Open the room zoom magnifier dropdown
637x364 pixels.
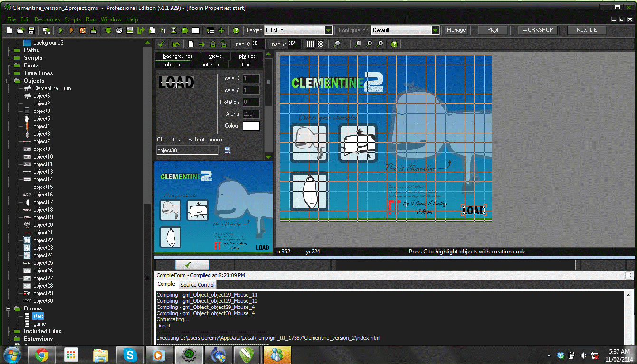[345, 44]
